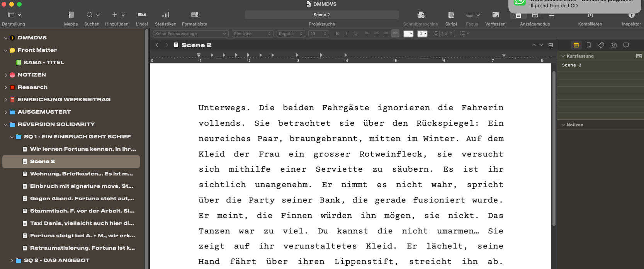Click the document icon beside the editor title

[176, 45]
